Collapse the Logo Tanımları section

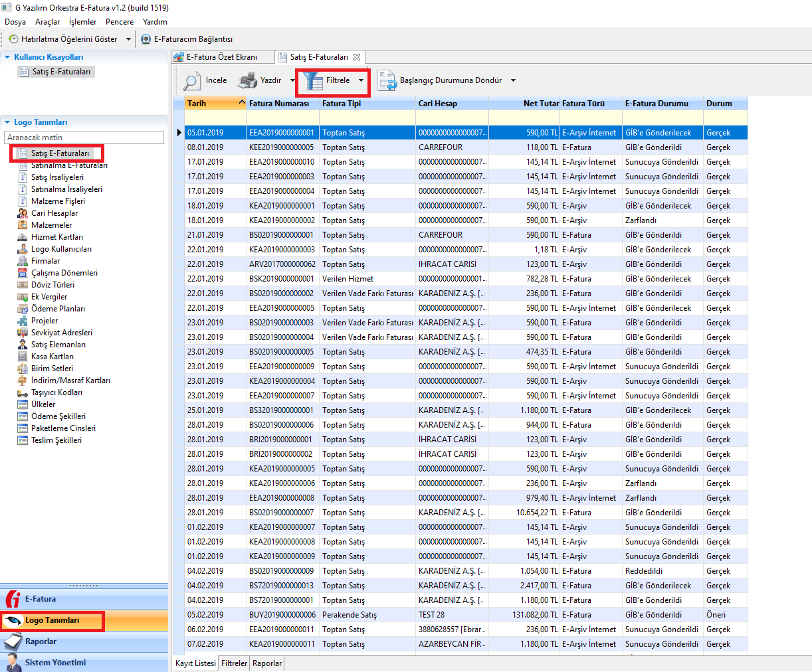(7, 122)
